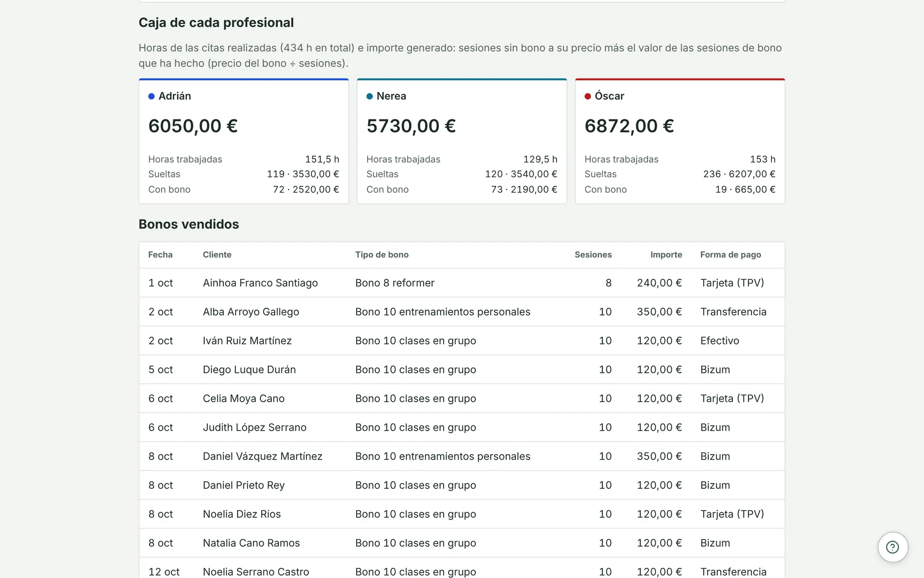Select client Alba Arroyo Gallego
Viewport: 924px width, 578px height.
coord(251,312)
